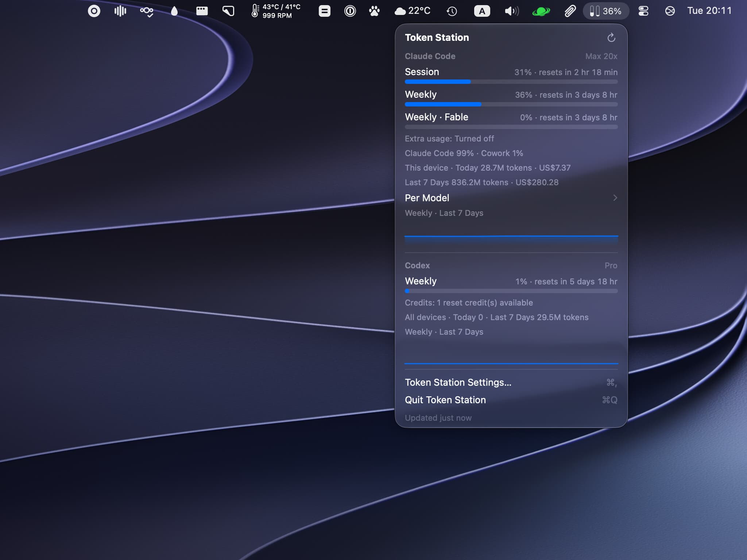Click the tag-shaped icon in menu bar
Screen dimensions: 747x560
point(228,11)
